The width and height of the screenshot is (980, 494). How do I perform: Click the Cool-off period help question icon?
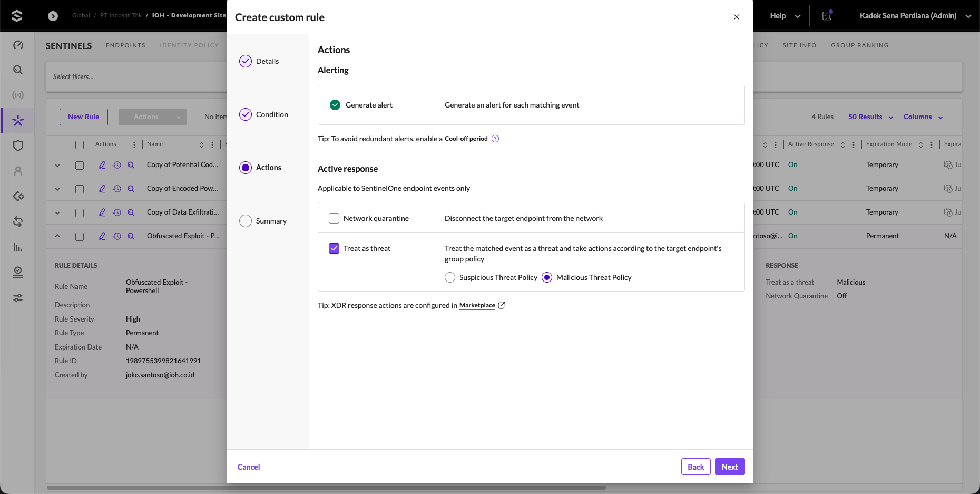coord(495,139)
